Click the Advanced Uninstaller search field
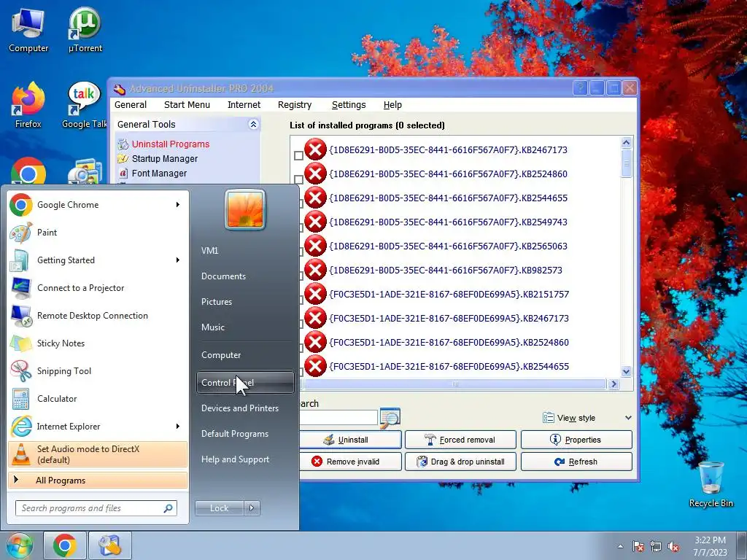This screenshot has height=560, width=747. (338, 418)
